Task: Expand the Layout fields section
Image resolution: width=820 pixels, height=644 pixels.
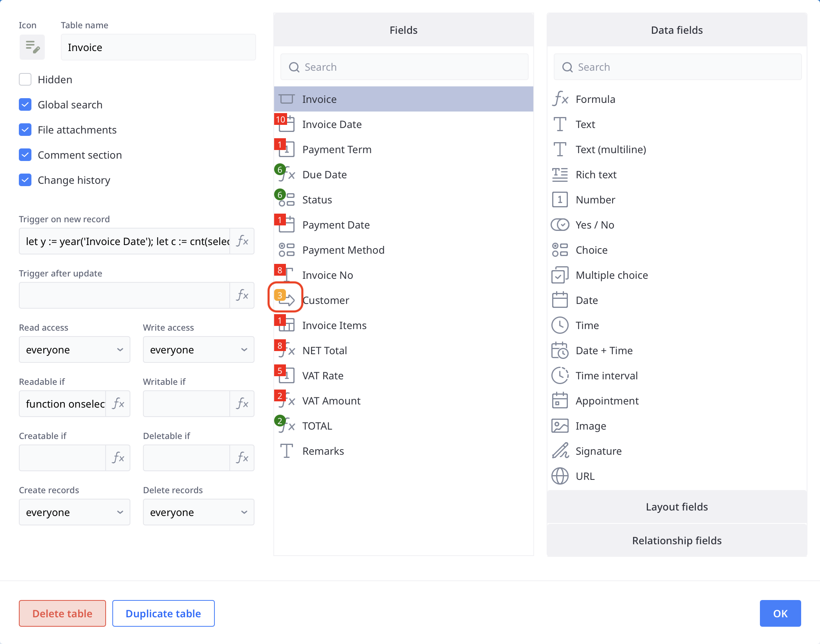Action: (677, 507)
